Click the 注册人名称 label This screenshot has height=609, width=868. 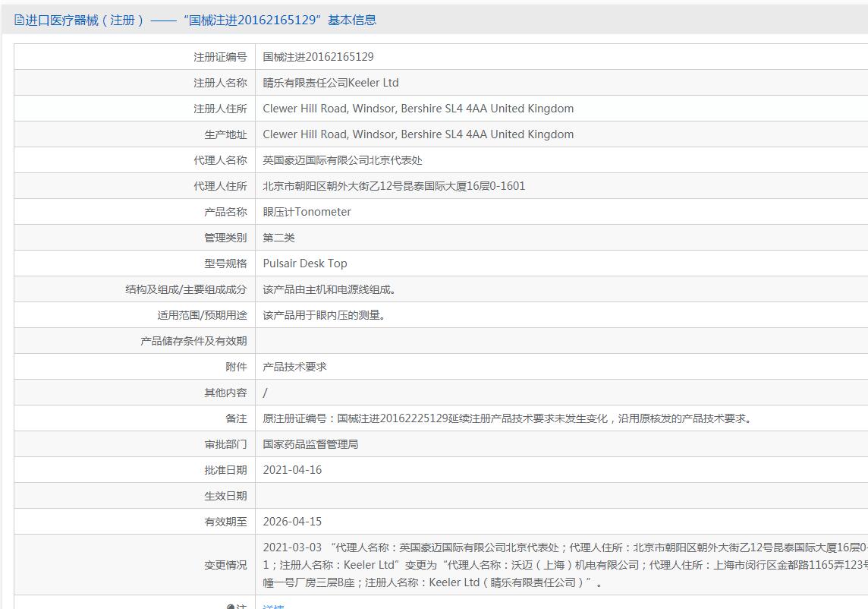(220, 83)
